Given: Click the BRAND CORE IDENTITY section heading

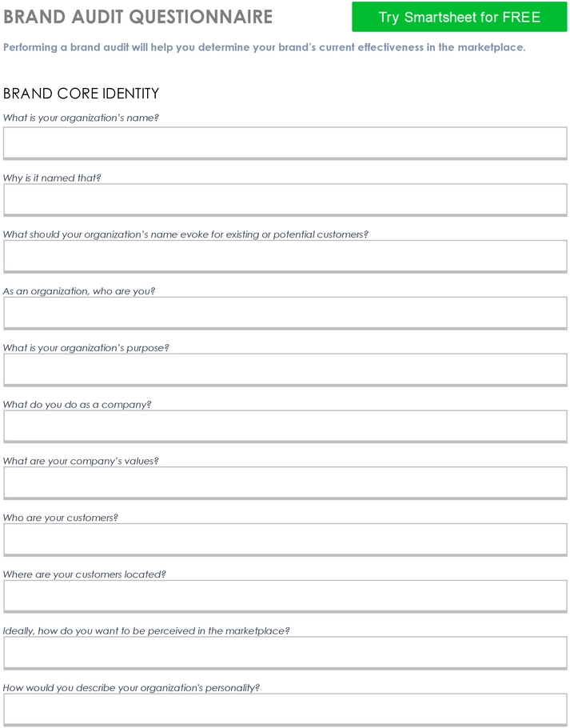Looking at the screenshot, I should tap(82, 94).
